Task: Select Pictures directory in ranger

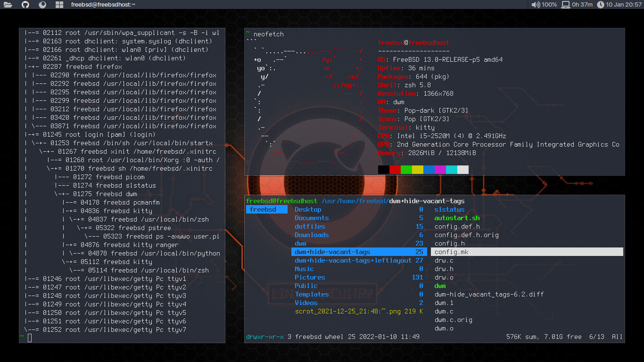Action: pos(359,278)
